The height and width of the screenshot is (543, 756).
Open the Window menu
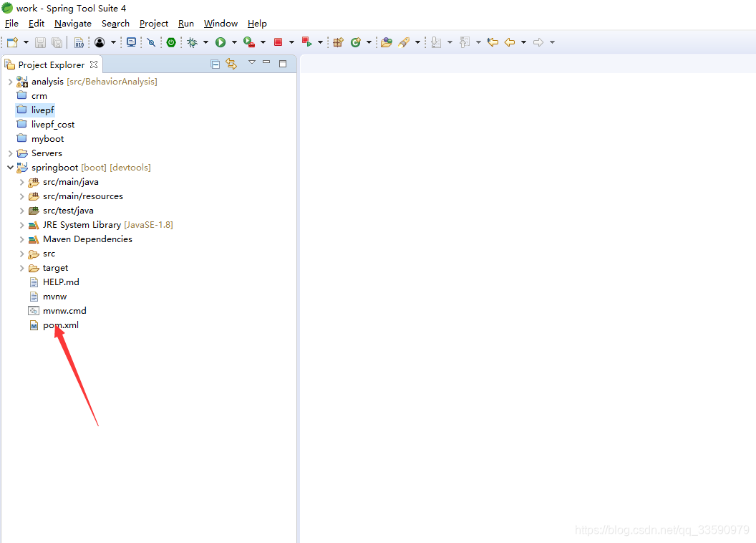pos(220,24)
